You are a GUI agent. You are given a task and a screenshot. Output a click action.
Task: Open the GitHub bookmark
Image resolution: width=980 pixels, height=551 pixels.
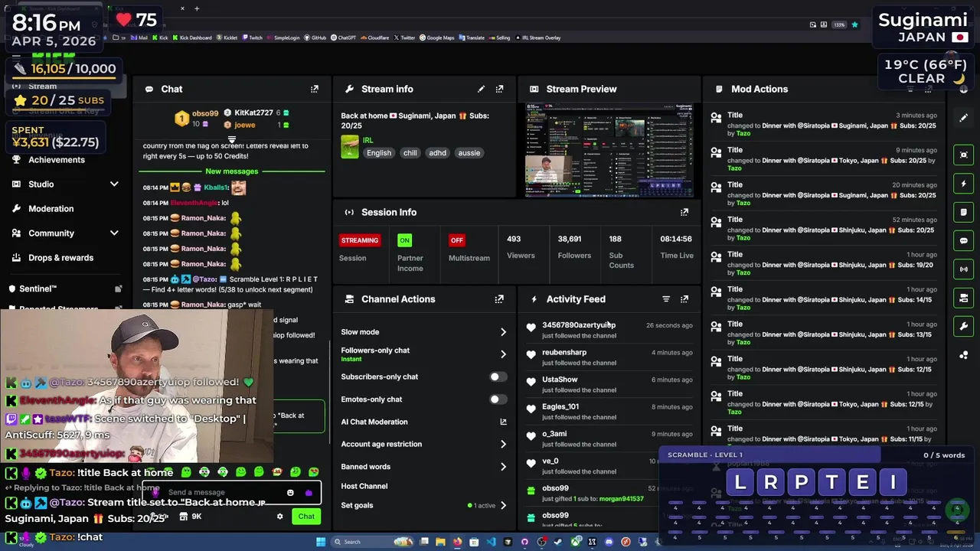tap(315, 37)
